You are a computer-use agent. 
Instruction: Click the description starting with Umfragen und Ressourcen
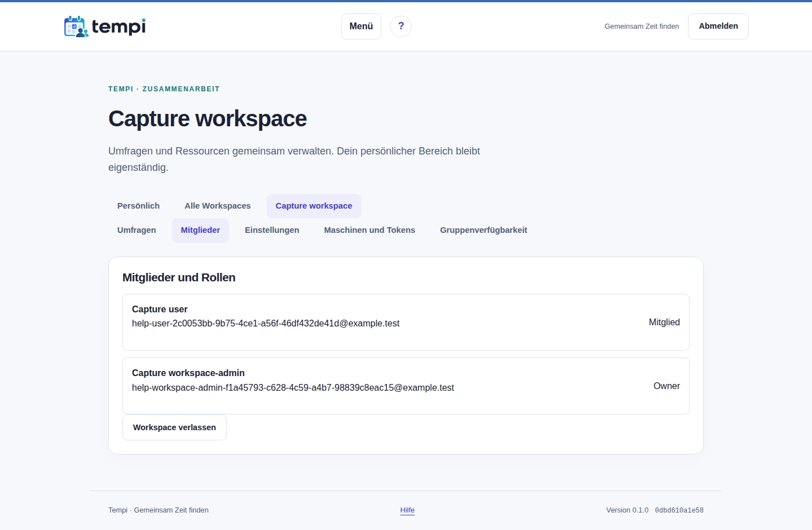coord(294,160)
